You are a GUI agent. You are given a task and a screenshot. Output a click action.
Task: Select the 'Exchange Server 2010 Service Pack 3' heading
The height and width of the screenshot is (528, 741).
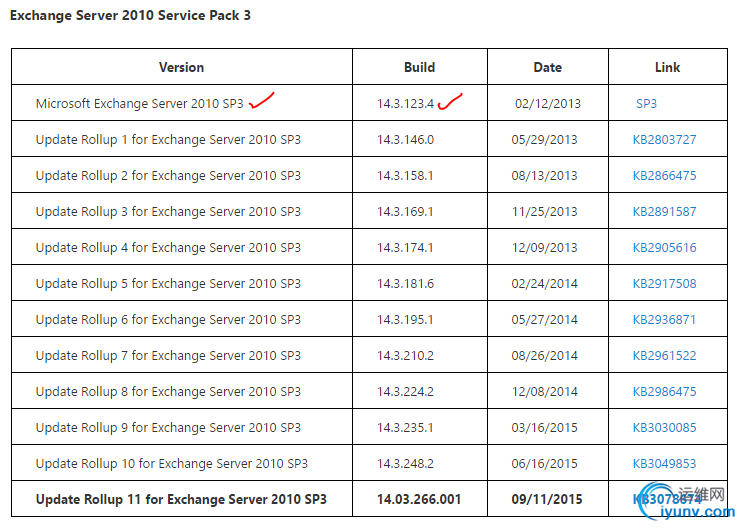tap(130, 15)
